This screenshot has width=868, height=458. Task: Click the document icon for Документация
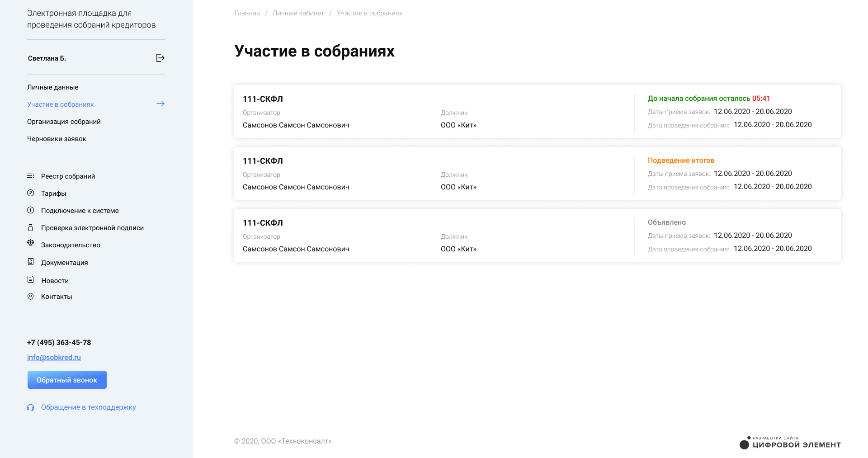[30, 262]
